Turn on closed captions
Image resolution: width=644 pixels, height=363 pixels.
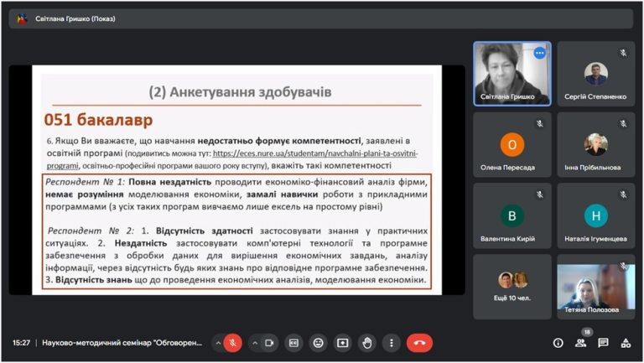293,343
